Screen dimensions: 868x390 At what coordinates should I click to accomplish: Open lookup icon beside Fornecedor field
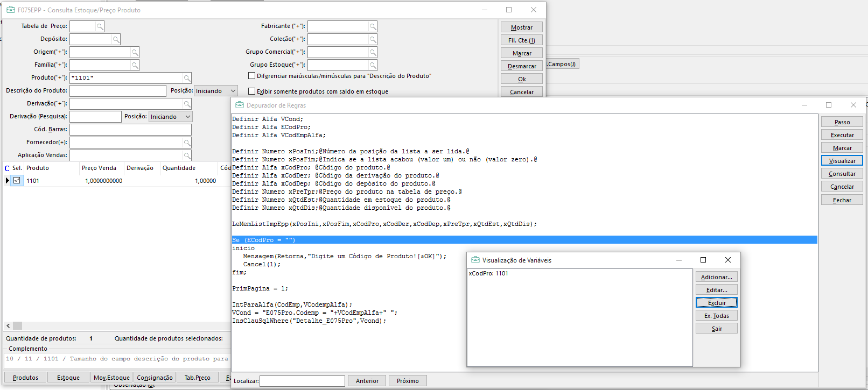click(187, 143)
